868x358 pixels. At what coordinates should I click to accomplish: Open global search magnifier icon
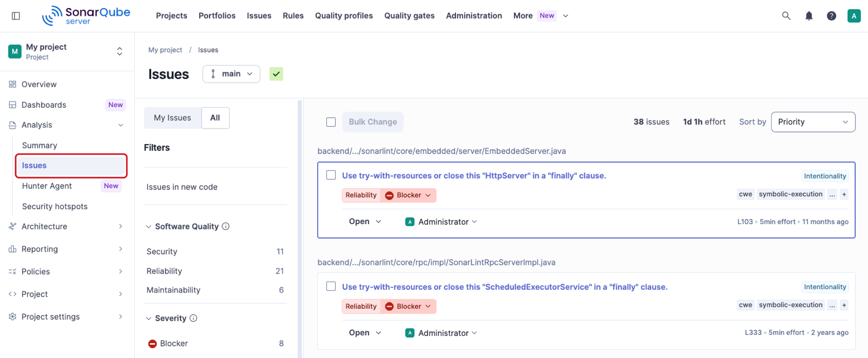[x=786, y=16]
